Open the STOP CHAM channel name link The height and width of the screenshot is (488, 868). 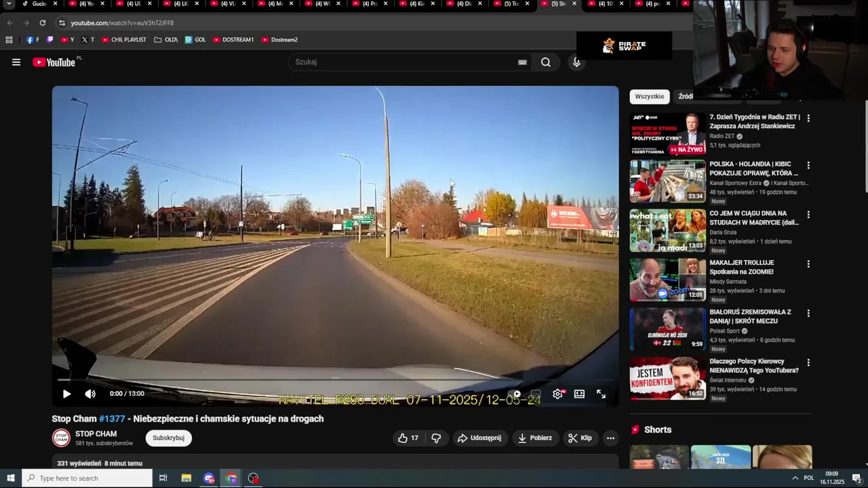click(96, 434)
